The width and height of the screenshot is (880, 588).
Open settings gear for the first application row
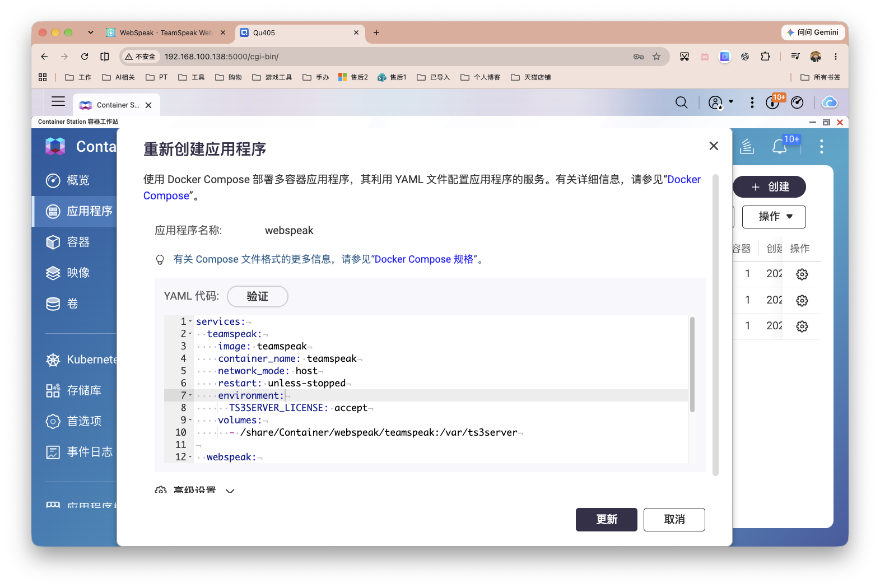click(x=802, y=274)
